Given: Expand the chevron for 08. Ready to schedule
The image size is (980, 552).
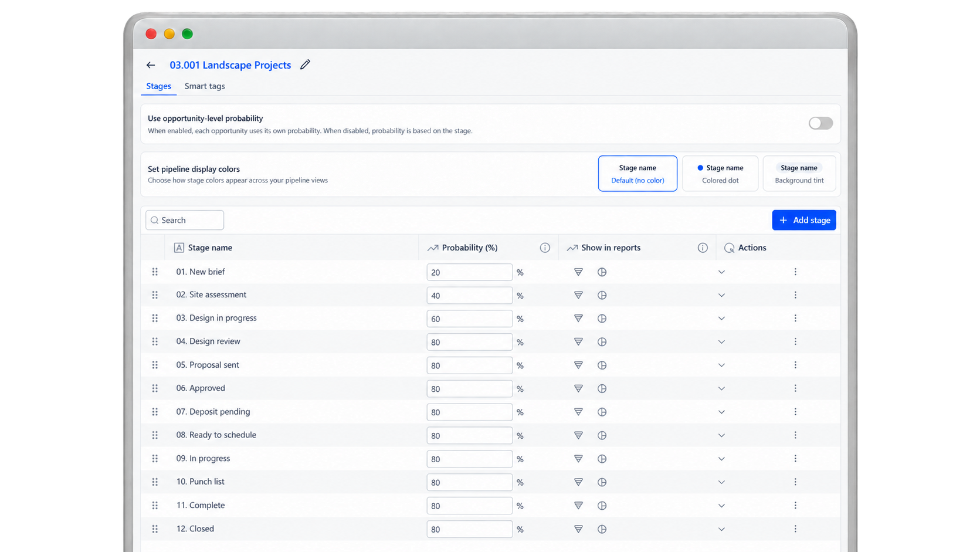Looking at the screenshot, I should coord(721,435).
